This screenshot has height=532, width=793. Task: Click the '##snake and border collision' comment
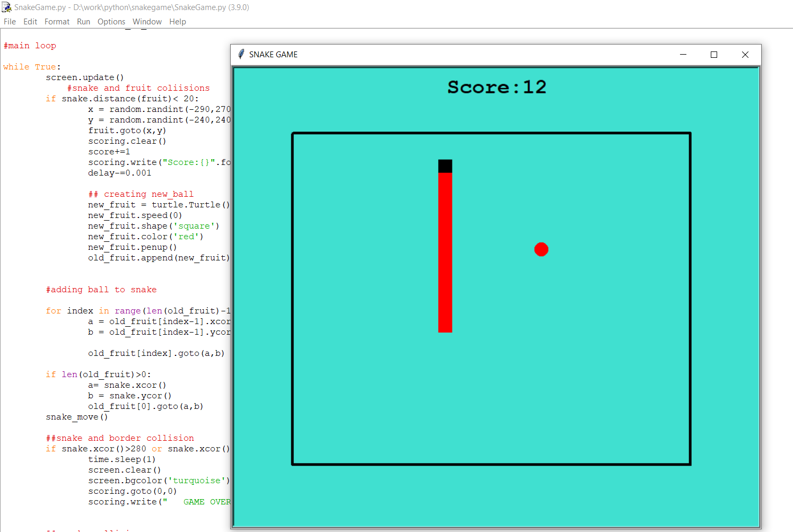tap(120, 438)
